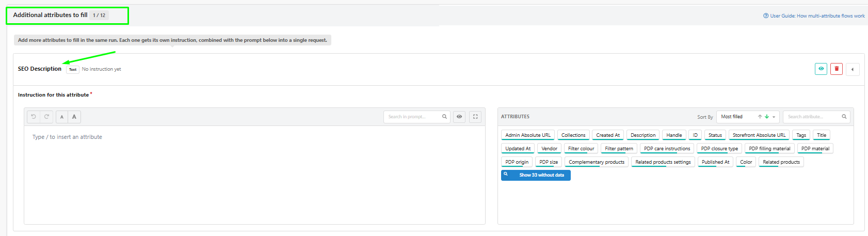Screen dimensions: 868x236
Task: Insert the Filter colour attribute chip
Action: click(581, 148)
